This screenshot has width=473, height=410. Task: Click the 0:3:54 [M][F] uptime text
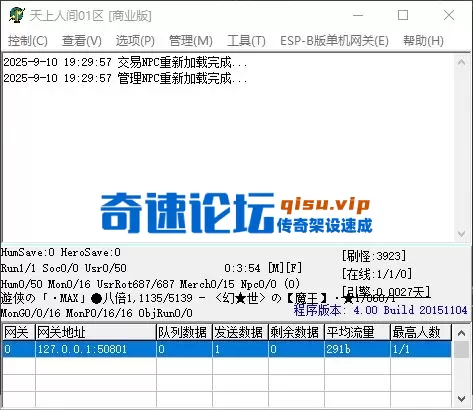click(x=263, y=268)
